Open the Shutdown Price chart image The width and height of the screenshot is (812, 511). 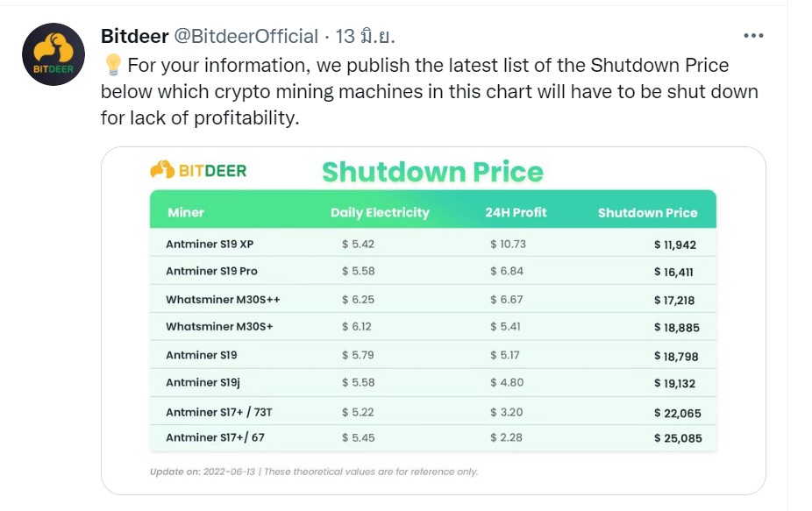[433, 321]
